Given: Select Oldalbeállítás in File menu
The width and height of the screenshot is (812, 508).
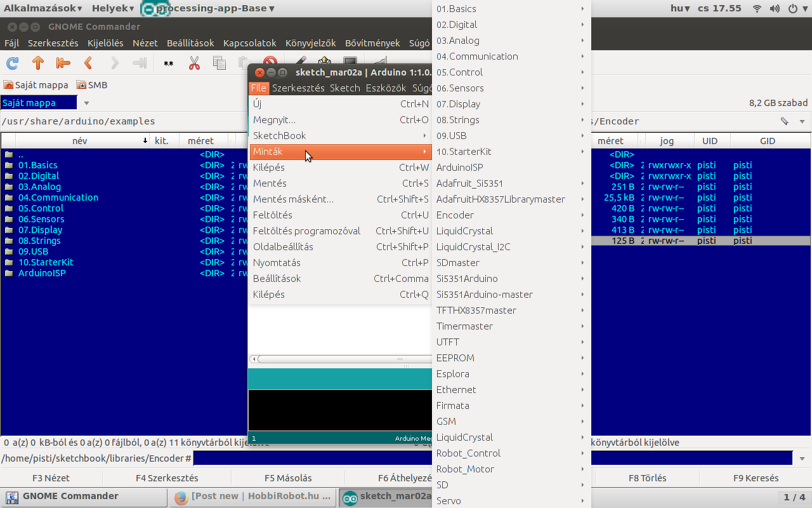Looking at the screenshot, I should [x=341, y=247].
